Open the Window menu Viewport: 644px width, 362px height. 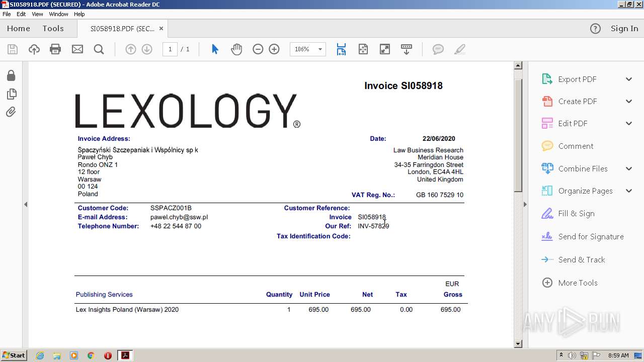(58, 14)
